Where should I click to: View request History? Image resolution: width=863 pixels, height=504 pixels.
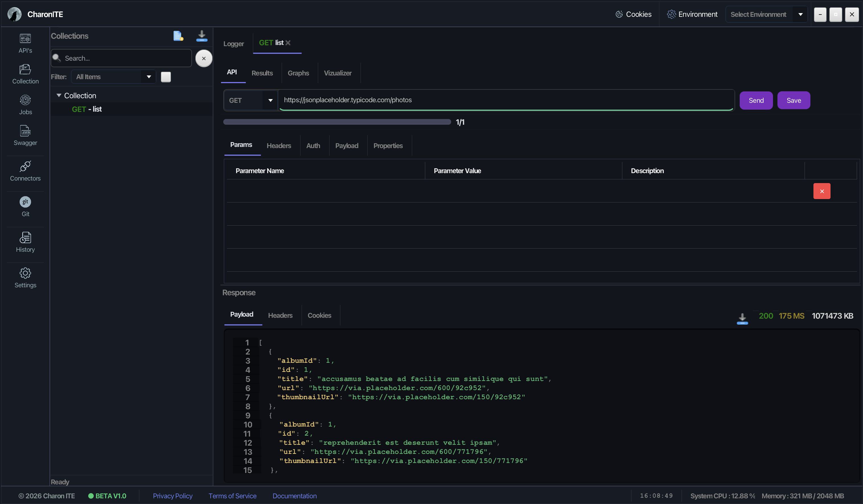(x=25, y=242)
